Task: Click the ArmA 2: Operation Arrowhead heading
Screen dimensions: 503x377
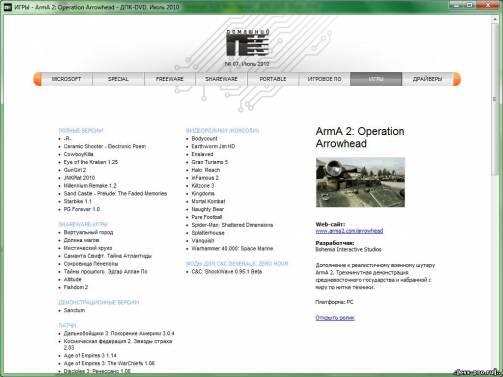Action: tap(360, 137)
